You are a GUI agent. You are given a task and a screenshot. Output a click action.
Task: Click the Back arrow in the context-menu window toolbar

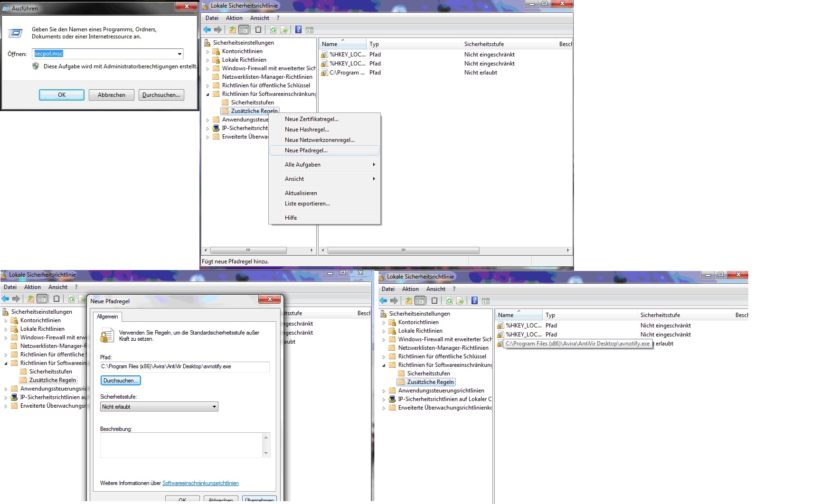pos(207,30)
